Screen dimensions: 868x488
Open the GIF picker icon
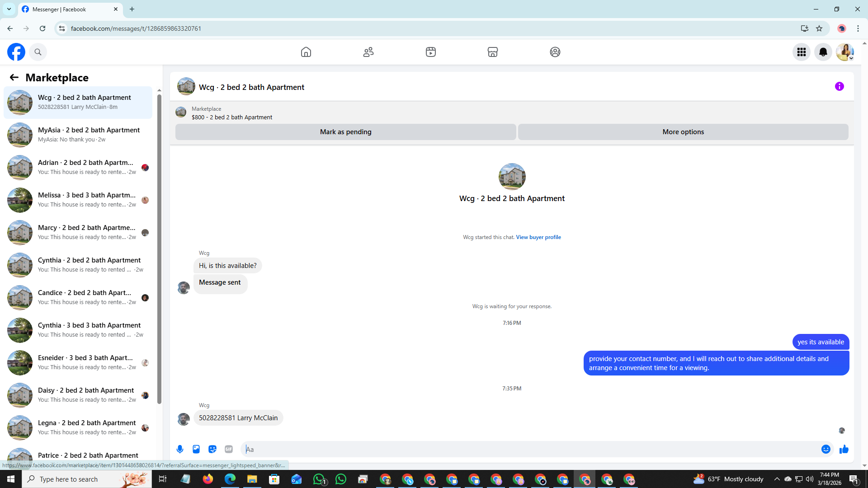[x=229, y=449]
